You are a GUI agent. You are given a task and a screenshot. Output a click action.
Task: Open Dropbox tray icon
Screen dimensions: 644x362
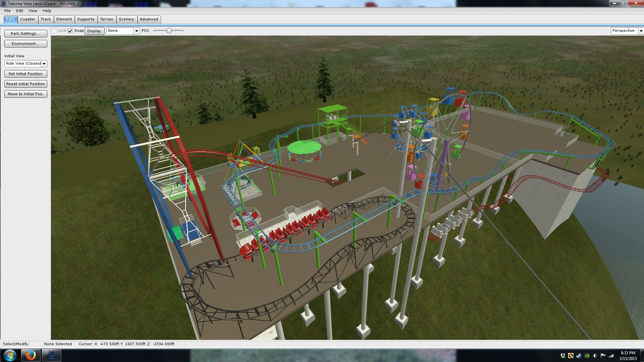(x=563, y=356)
